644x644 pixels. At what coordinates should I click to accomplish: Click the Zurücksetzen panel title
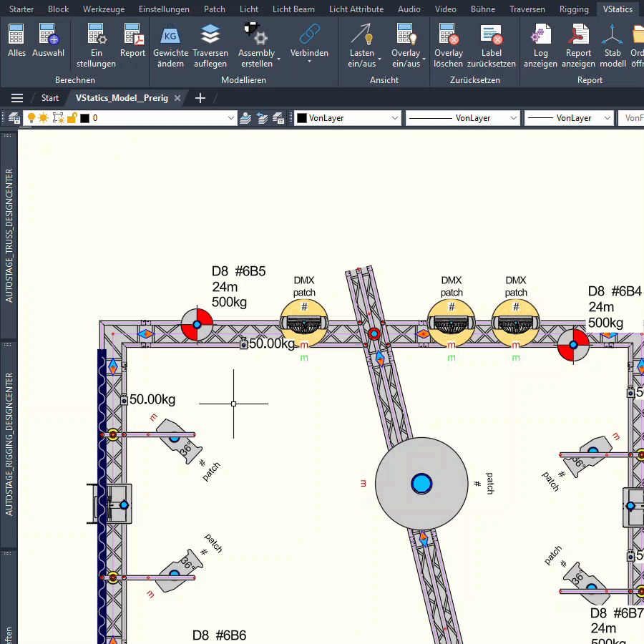pos(475,80)
